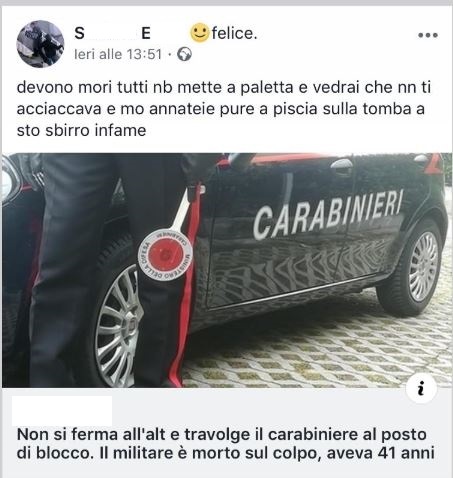Click the red signal paddle in the photo
This screenshot has width=453, height=478.
(x=165, y=254)
